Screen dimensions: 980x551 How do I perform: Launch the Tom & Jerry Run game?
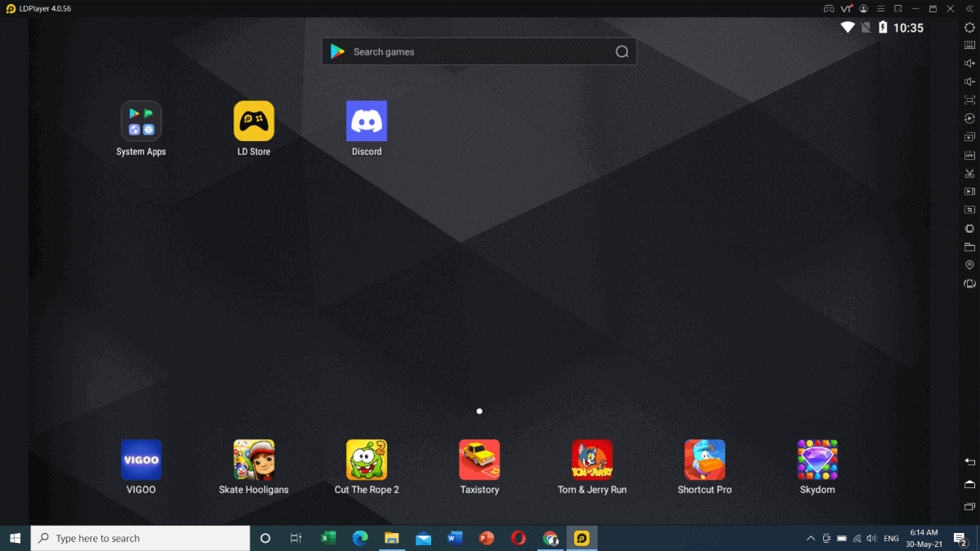tap(592, 460)
